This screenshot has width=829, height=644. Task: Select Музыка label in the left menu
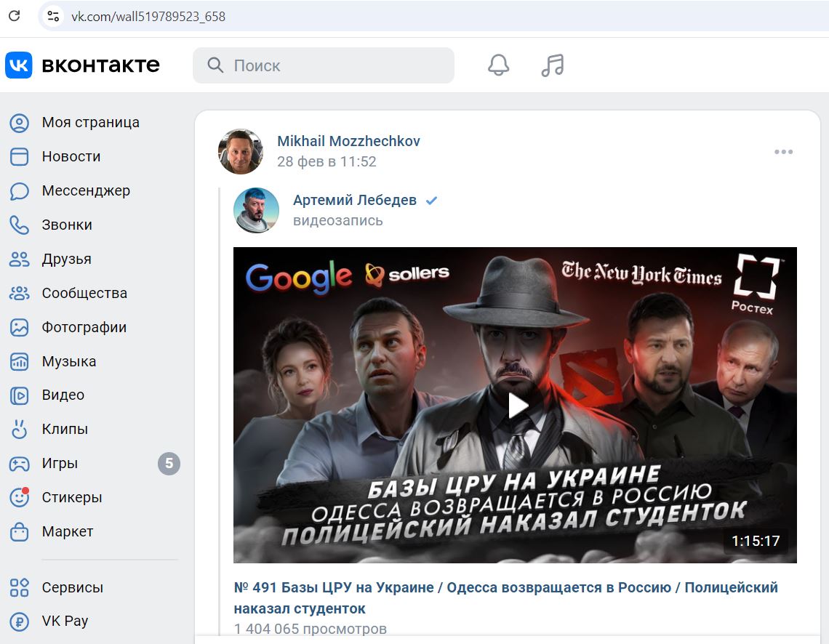(69, 361)
